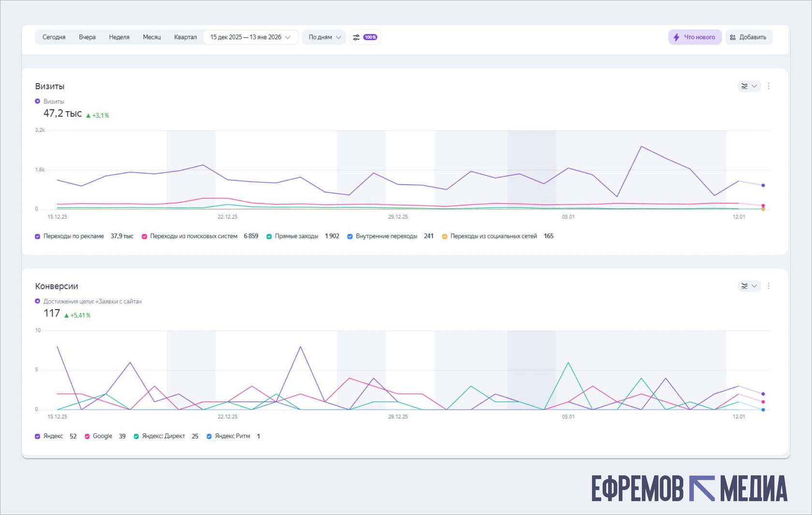This screenshot has width=812, height=515.
Task: Toggle the Google conversions legend checkbox
Action: click(x=87, y=436)
